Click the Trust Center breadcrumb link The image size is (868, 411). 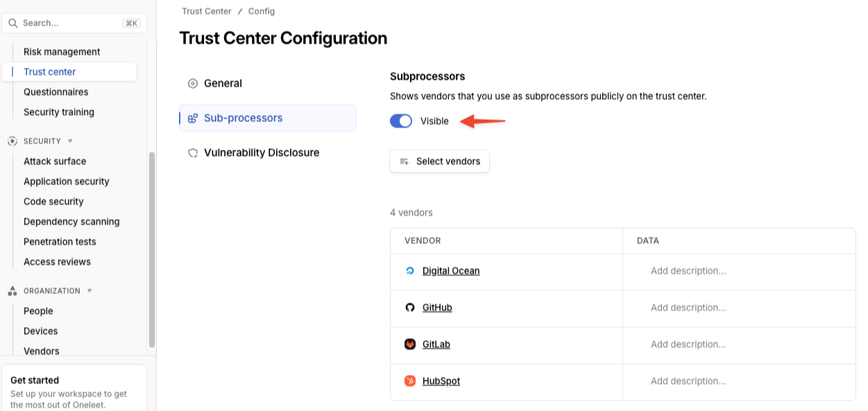[x=207, y=11]
